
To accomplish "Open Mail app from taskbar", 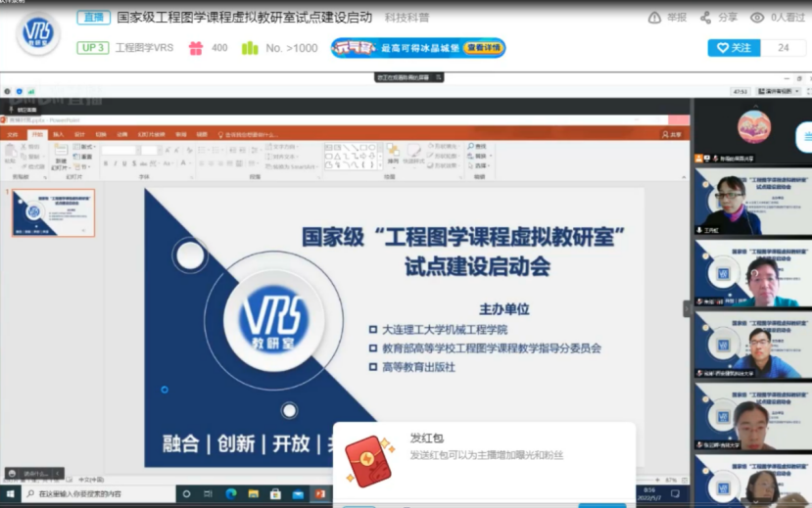I will coord(298,494).
